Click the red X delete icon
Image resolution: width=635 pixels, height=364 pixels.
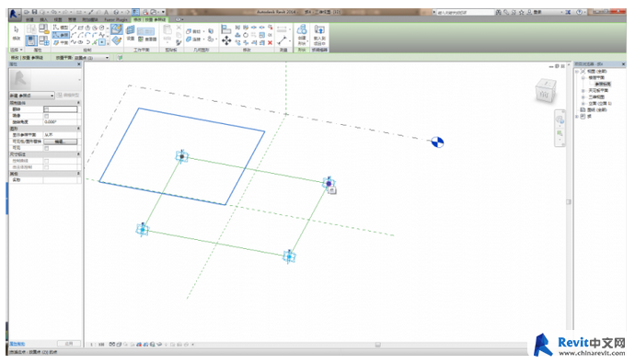(x=271, y=42)
